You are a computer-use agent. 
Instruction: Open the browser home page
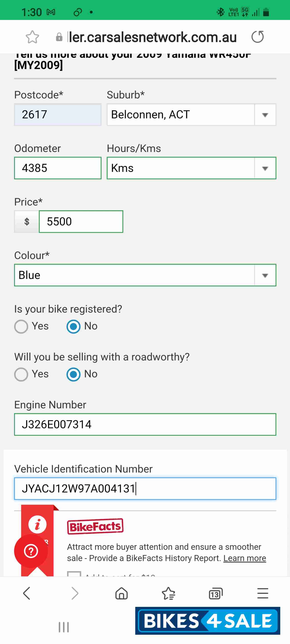pos(121,593)
